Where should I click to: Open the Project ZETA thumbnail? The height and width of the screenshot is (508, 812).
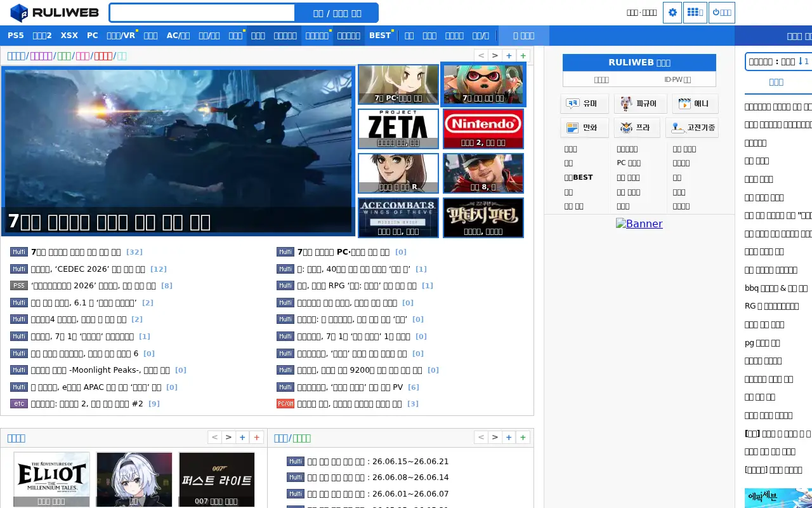click(398, 129)
